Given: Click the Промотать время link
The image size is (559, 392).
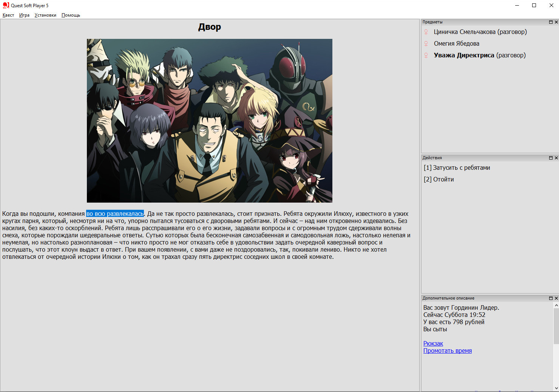Looking at the screenshot, I should click(x=447, y=351).
